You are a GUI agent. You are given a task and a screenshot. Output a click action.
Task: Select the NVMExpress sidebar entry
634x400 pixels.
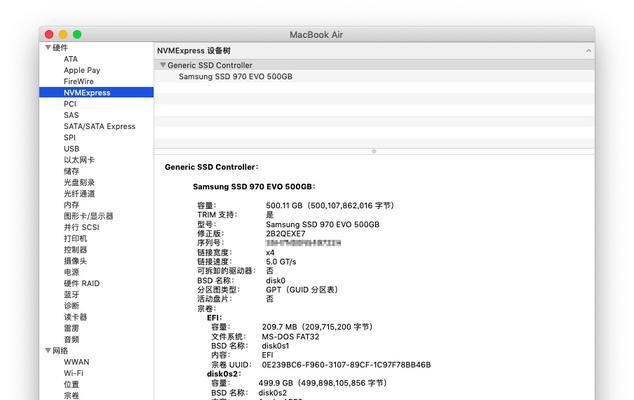(96, 93)
